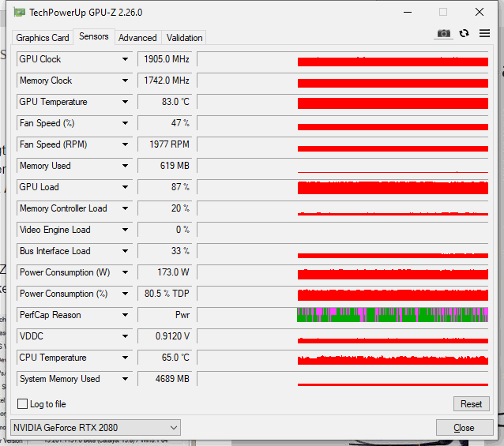
Task: Open the GPU Clock sensor dropdown
Action: 125,59
